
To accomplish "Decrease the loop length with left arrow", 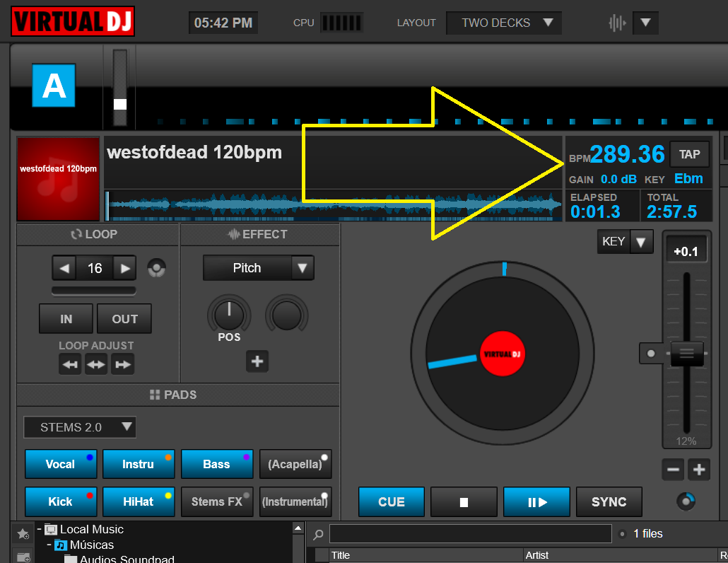I will [64, 268].
